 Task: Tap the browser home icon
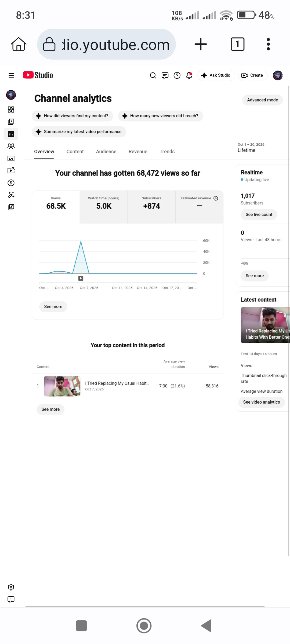coord(19,44)
